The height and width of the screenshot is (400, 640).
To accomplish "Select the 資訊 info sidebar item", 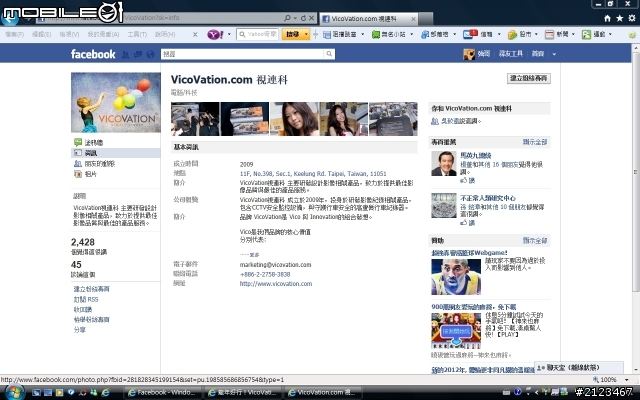I will click(116, 153).
